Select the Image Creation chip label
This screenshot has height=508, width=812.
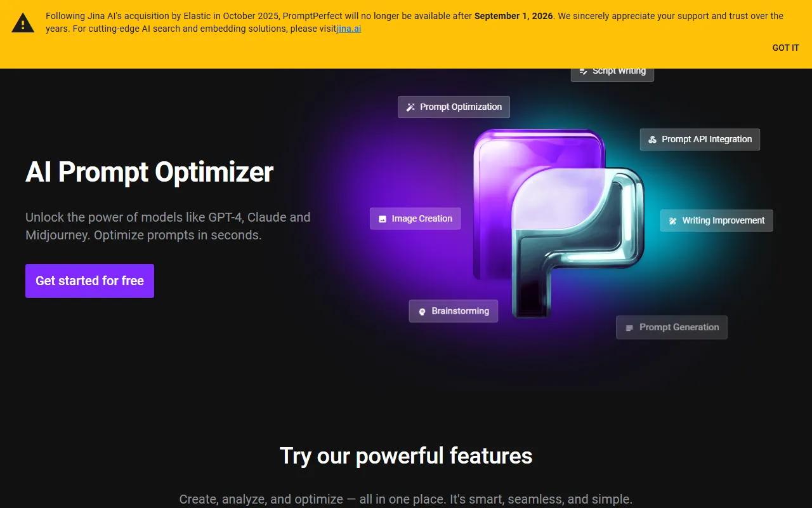click(422, 218)
